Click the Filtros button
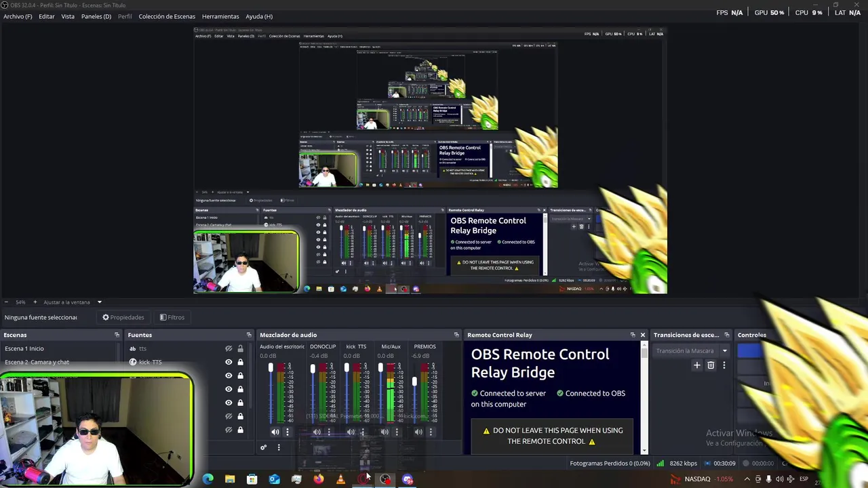 tap(172, 317)
